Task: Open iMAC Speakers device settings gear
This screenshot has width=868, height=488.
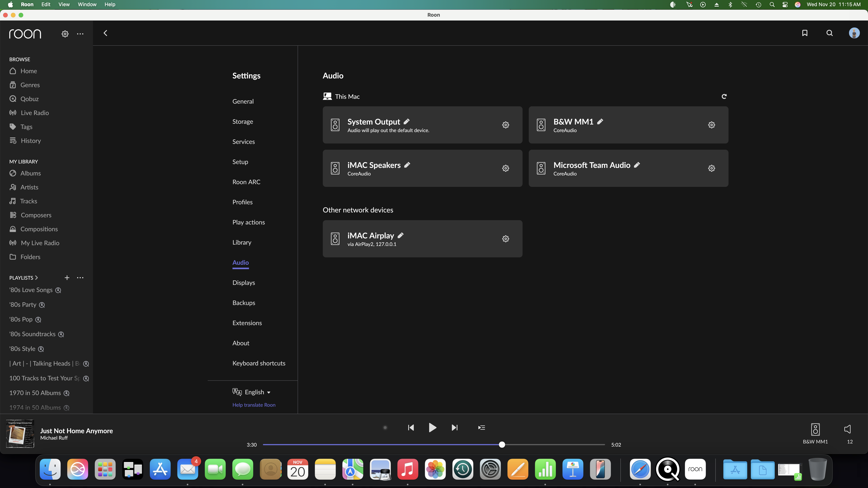Action: tap(505, 168)
